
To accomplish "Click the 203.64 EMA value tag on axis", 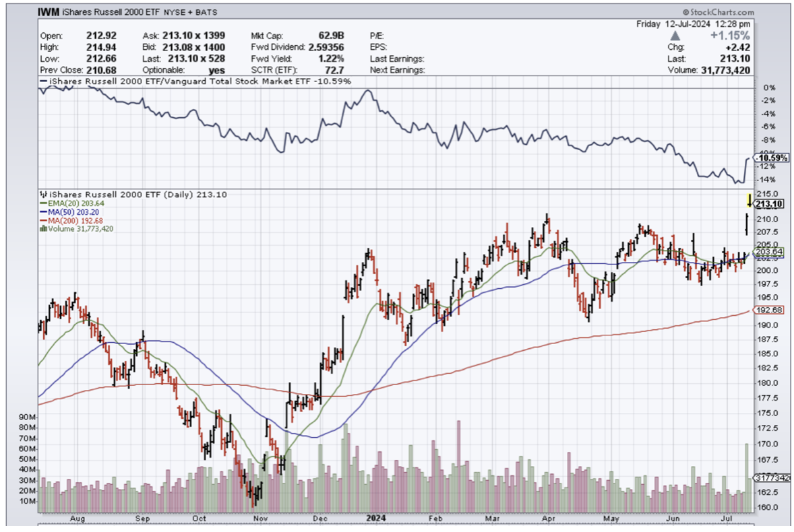I will pos(768,252).
